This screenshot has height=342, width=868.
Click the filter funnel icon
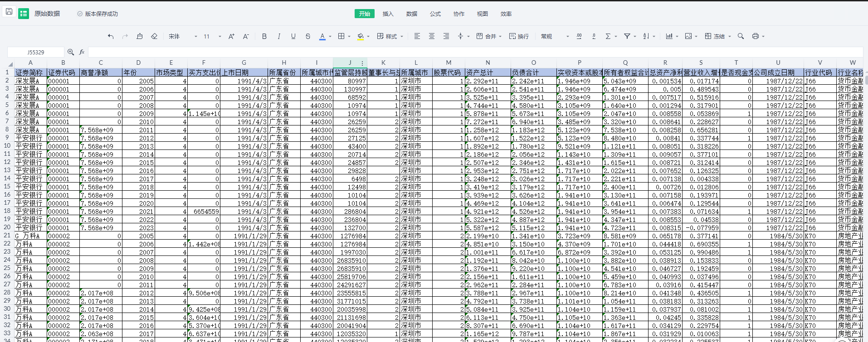click(x=627, y=36)
